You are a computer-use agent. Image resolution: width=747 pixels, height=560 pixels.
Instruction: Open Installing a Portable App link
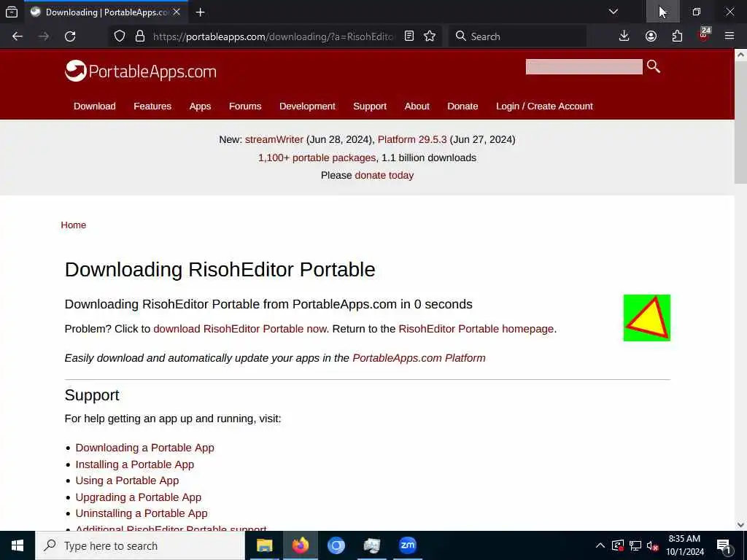[135, 464]
